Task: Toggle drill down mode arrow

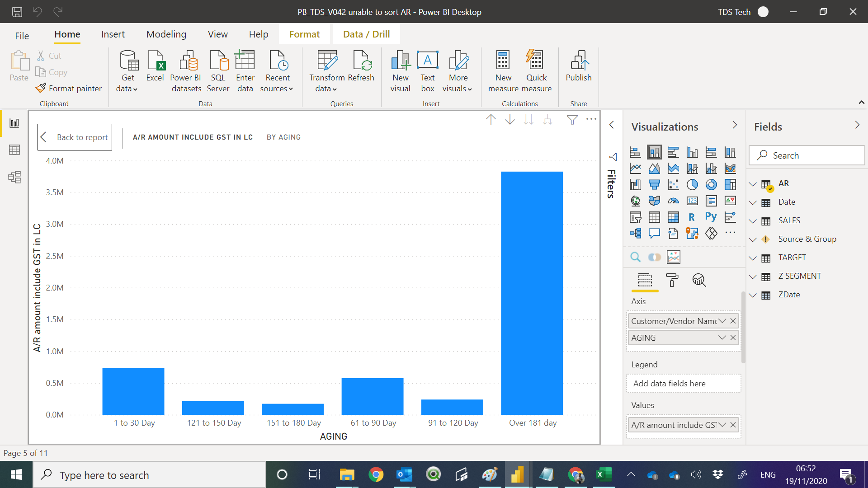Action: point(510,119)
